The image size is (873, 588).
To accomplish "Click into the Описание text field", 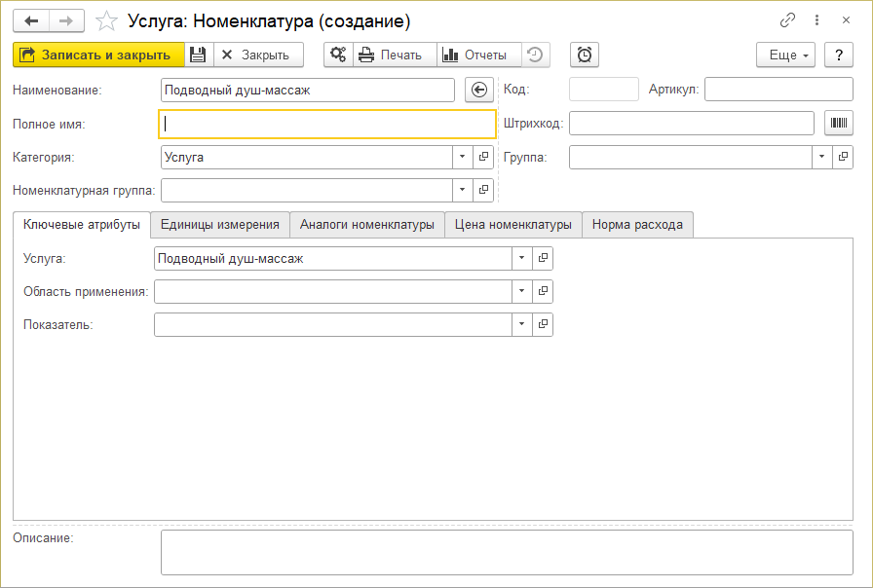I will [x=506, y=552].
